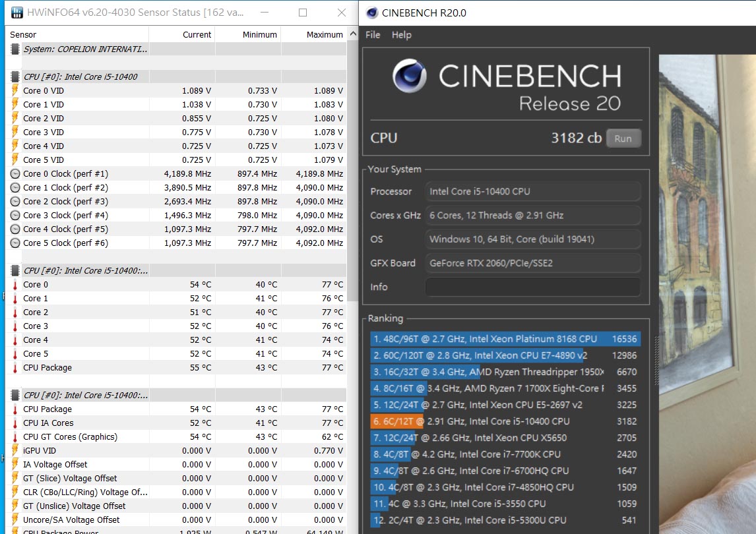Click the lightning icon beside Core 0 VID
Image resolution: width=756 pixels, height=534 pixels.
[x=15, y=90]
